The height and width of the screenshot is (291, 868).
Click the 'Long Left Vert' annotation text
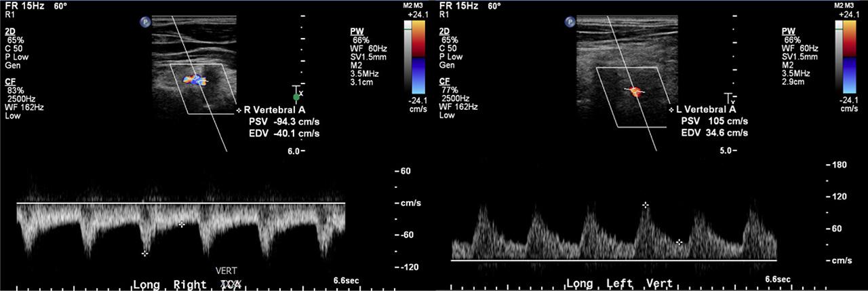(x=620, y=284)
